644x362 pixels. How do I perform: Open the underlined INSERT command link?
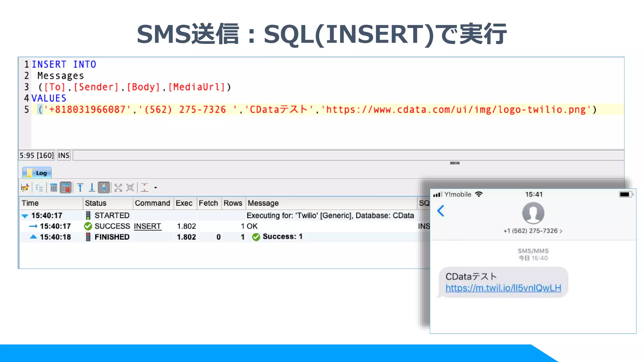(x=147, y=226)
